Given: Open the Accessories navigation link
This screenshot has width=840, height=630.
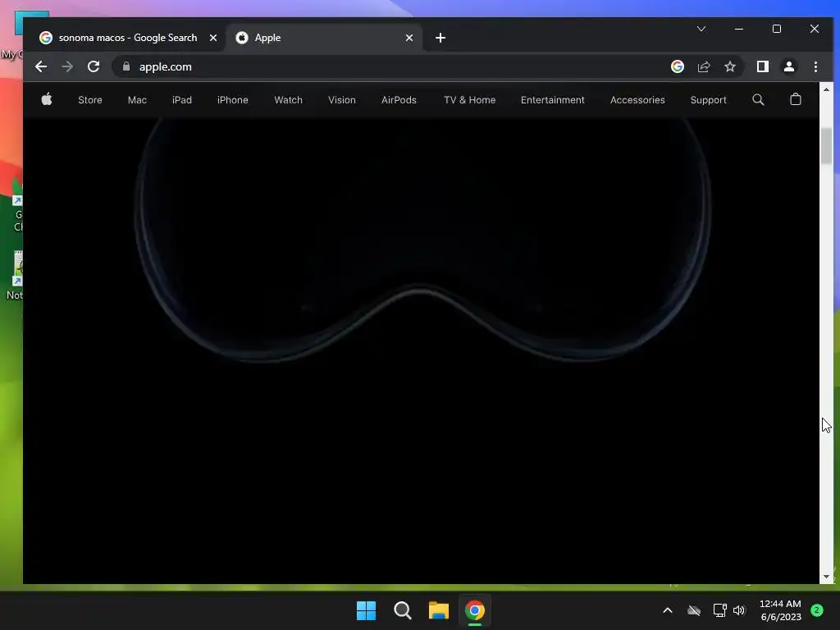Looking at the screenshot, I should click(637, 99).
